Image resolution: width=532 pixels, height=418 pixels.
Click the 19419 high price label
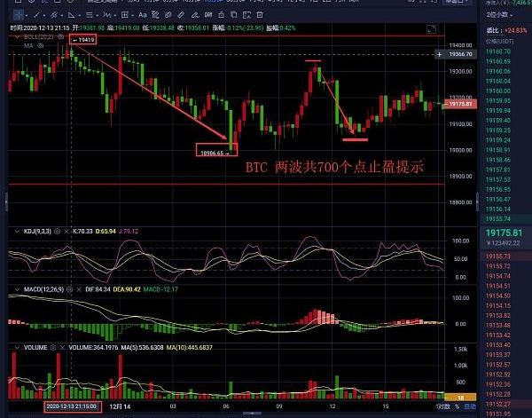pos(85,41)
